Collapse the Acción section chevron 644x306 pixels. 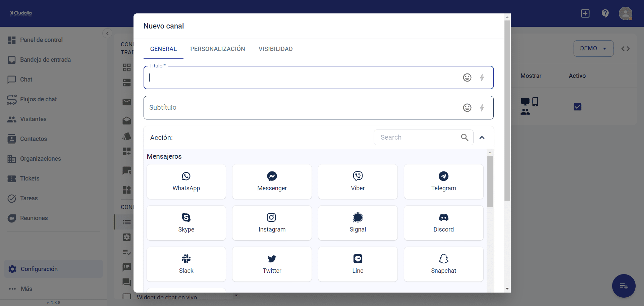[482, 138]
